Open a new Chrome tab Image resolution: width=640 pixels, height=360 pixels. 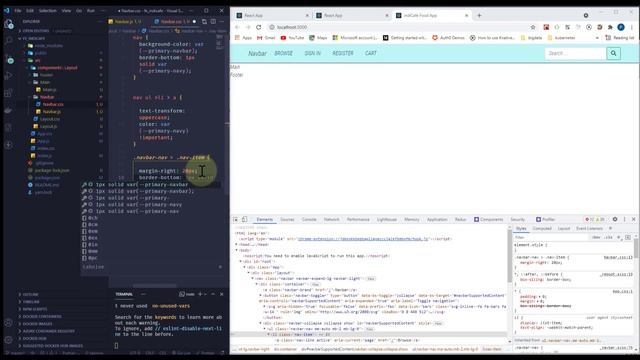point(479,16)
